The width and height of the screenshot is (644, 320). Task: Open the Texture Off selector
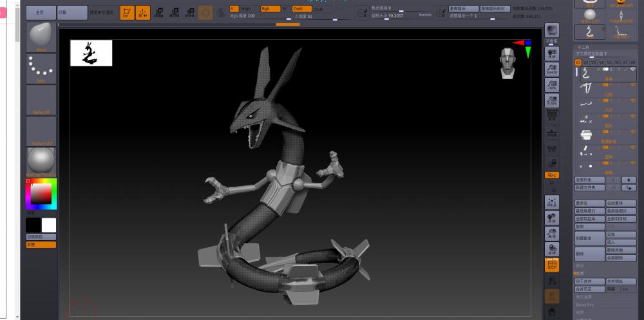41,131
